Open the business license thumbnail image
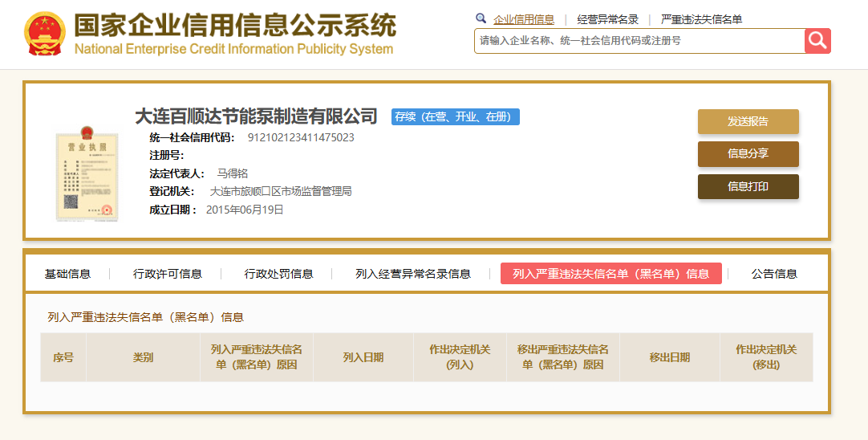 pyautogui.click(x=87, y=174)
